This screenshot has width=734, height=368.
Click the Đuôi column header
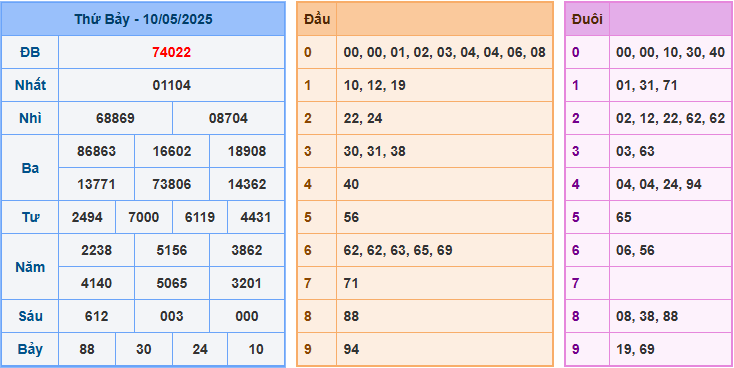click(x=587, y=19)
